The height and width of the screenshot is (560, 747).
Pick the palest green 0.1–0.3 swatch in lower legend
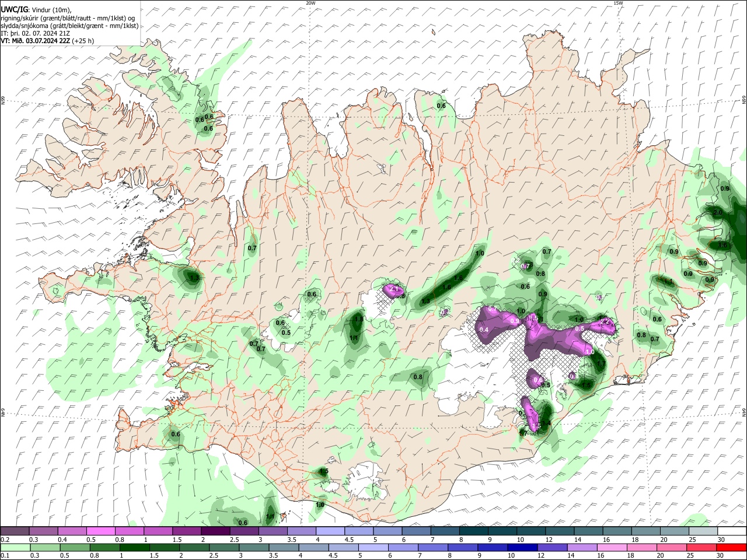click(15, 547)
